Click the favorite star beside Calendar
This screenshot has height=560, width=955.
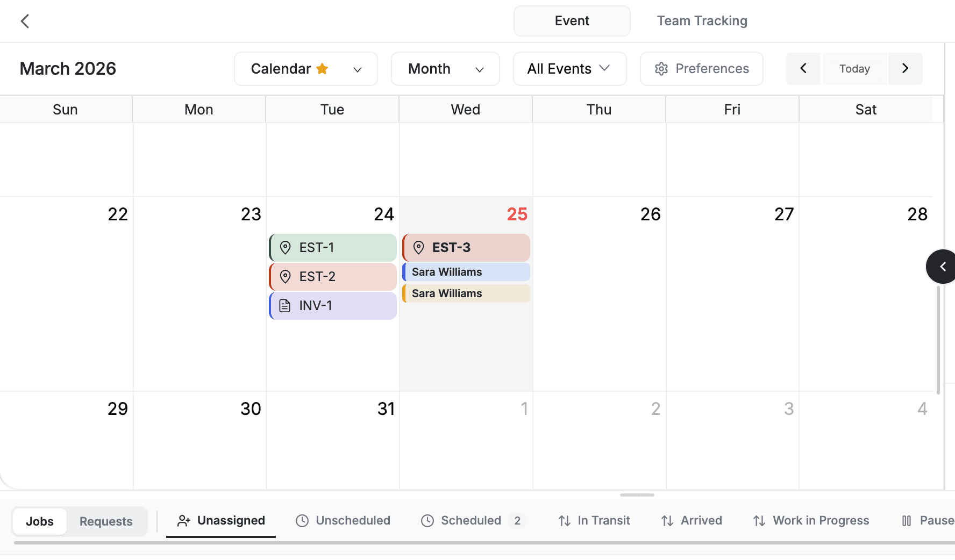pos(323,68)
